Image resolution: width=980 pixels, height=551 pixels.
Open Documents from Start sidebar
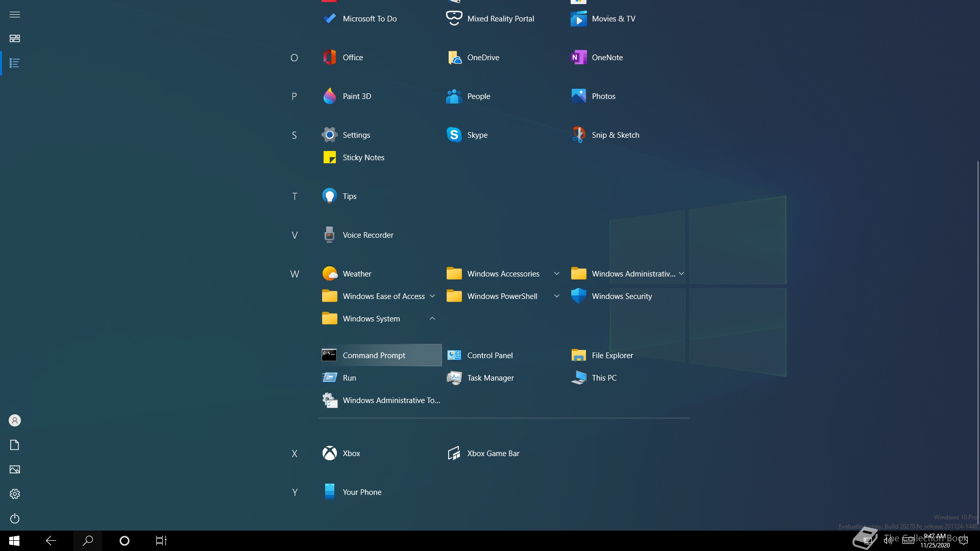point(15,445)
